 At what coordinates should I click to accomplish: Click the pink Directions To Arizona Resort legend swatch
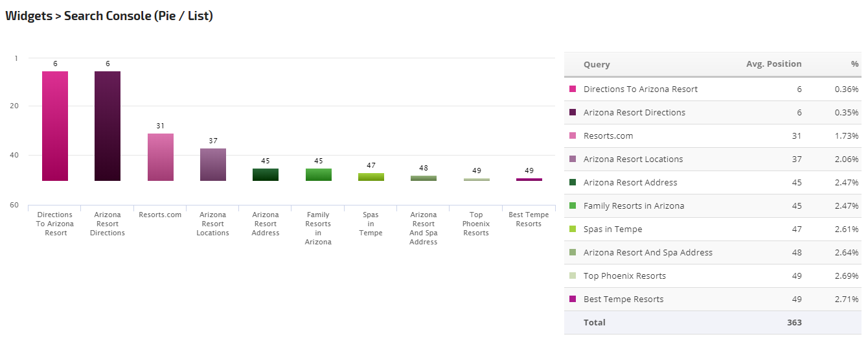tap(573, 89)
